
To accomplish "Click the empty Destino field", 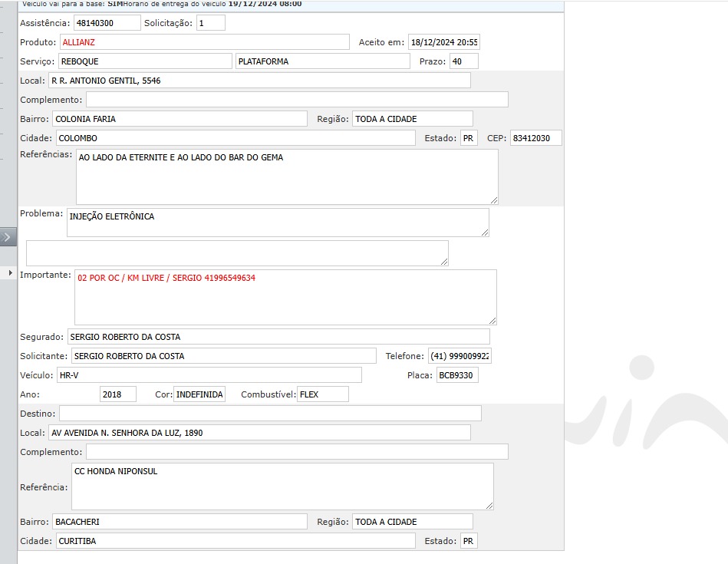I will click(270, 413).
